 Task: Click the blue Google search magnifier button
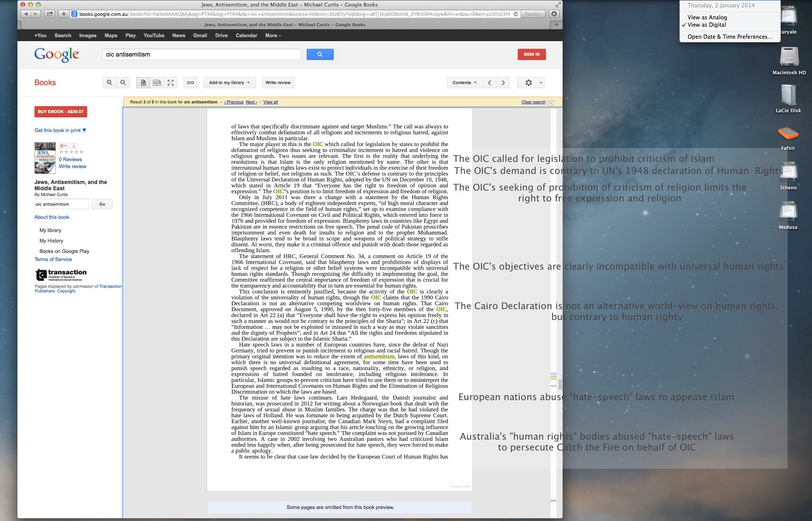(320, 54)
